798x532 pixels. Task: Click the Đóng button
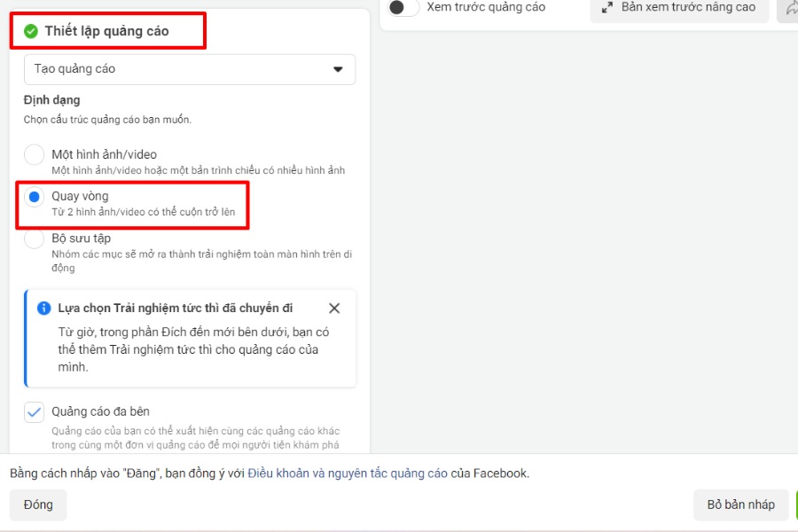click(x=38, y=505)
